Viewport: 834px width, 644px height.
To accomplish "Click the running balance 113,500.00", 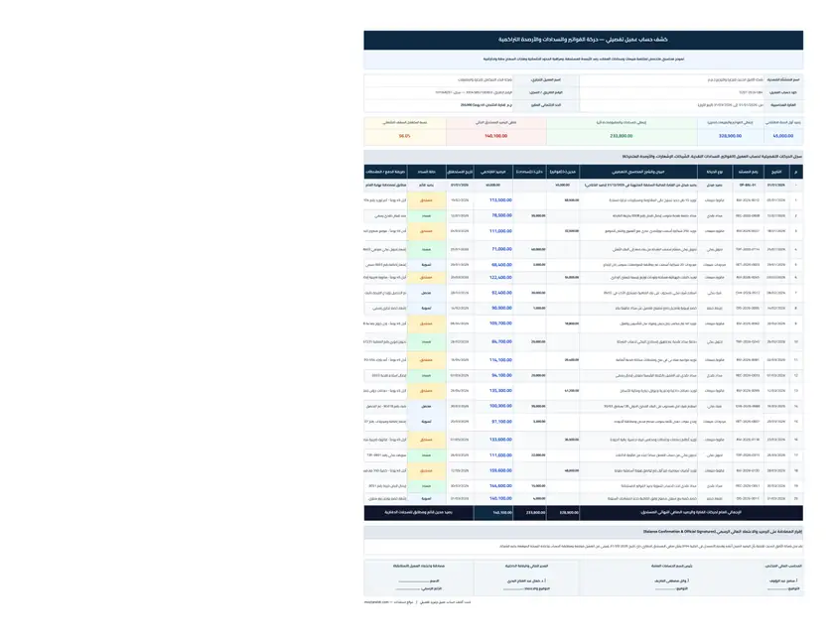I will (500, 200).
